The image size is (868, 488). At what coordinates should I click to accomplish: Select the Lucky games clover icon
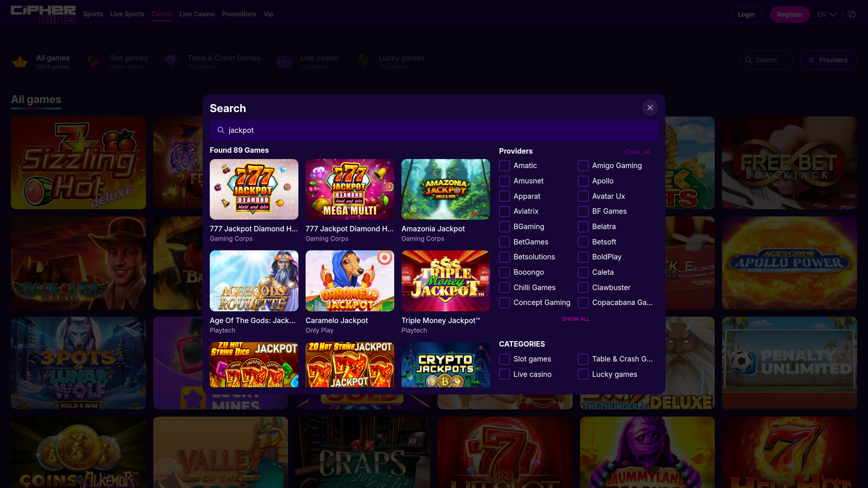coord(363,61)
